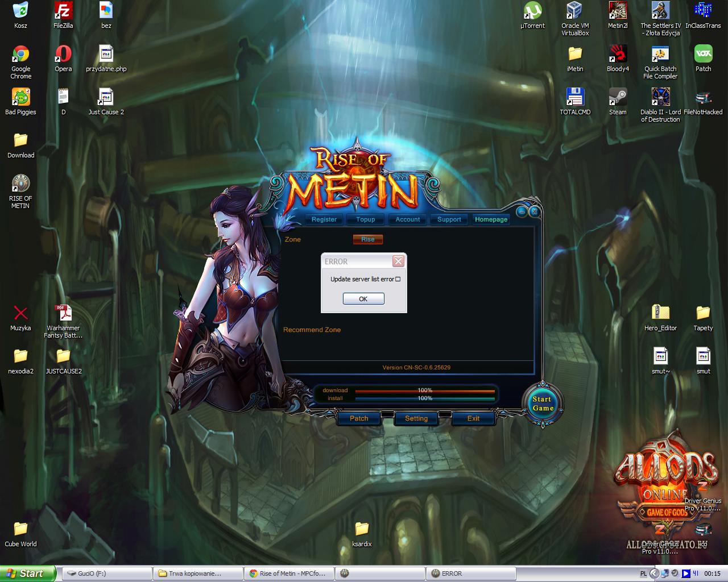
Task: Click the PL language indicator in tray
Action: point(643,573)
